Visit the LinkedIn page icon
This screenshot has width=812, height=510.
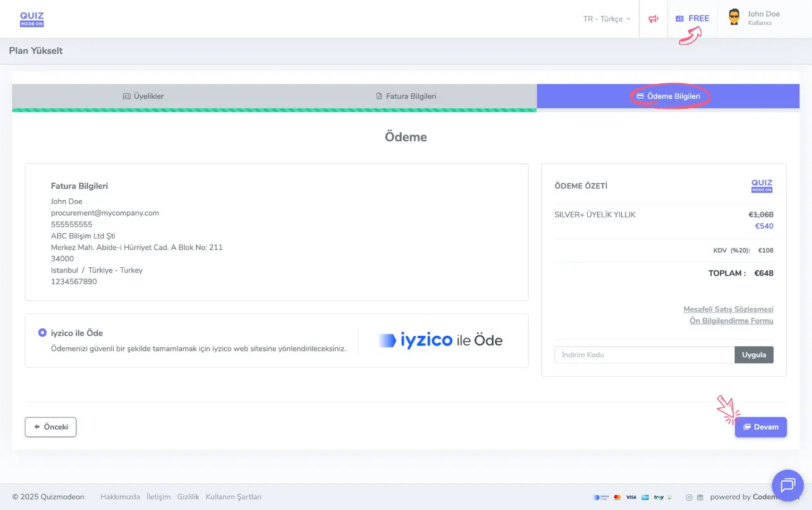(700, 497)
